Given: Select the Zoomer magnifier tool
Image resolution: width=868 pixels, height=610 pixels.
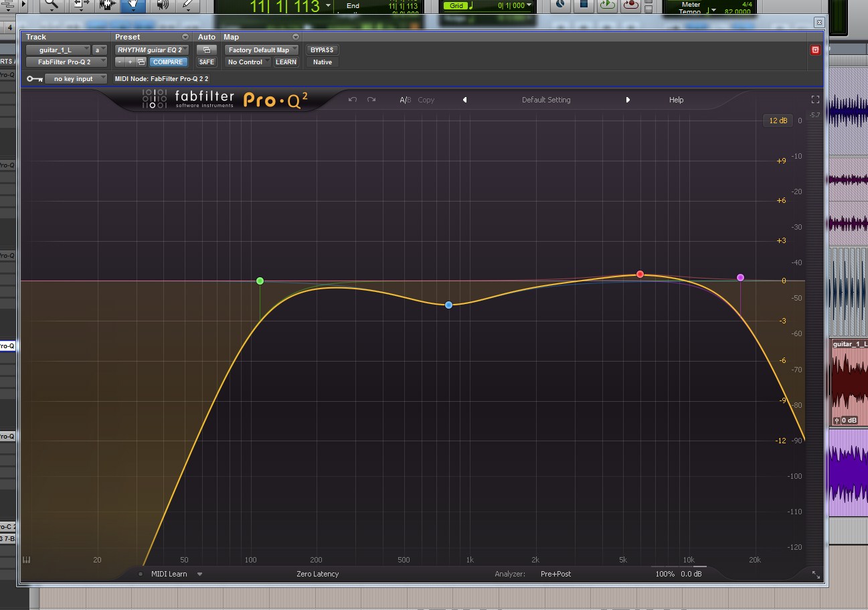Looking at the screenshot, I should 51,5.
